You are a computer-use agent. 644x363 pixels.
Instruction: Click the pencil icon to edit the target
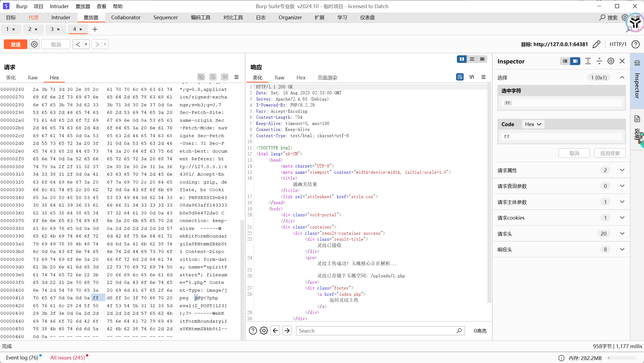[597, 44]
